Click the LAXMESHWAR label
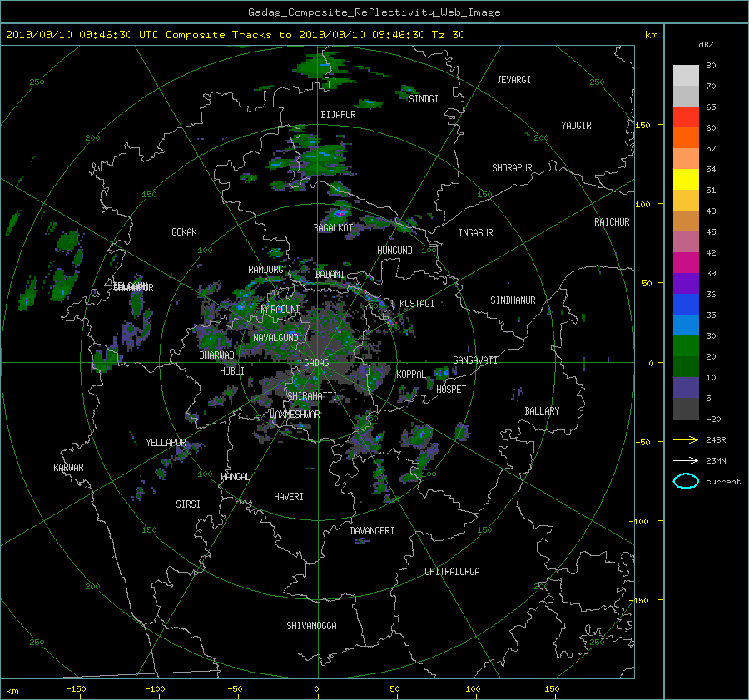The height and width of the screenshot is (700, 749). point(295,415)
